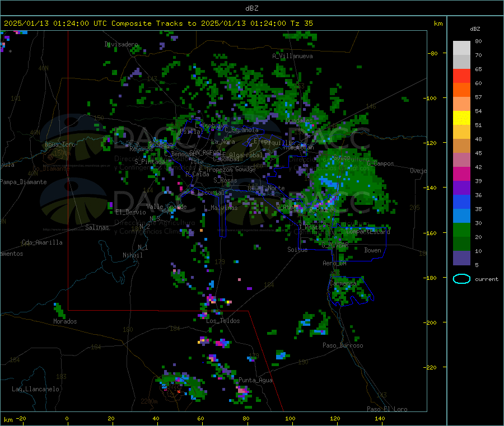Click the Los_Toldos map label

[223, 321]
